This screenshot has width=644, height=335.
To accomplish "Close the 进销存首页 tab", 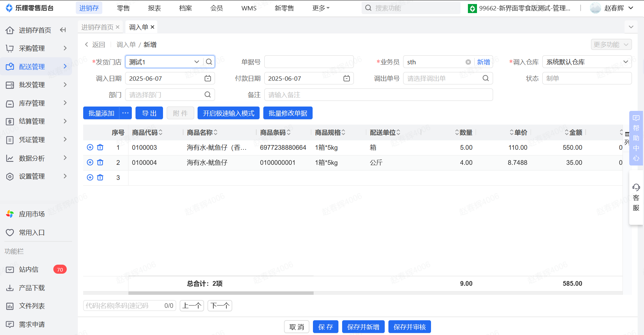I will pos(117,27).
